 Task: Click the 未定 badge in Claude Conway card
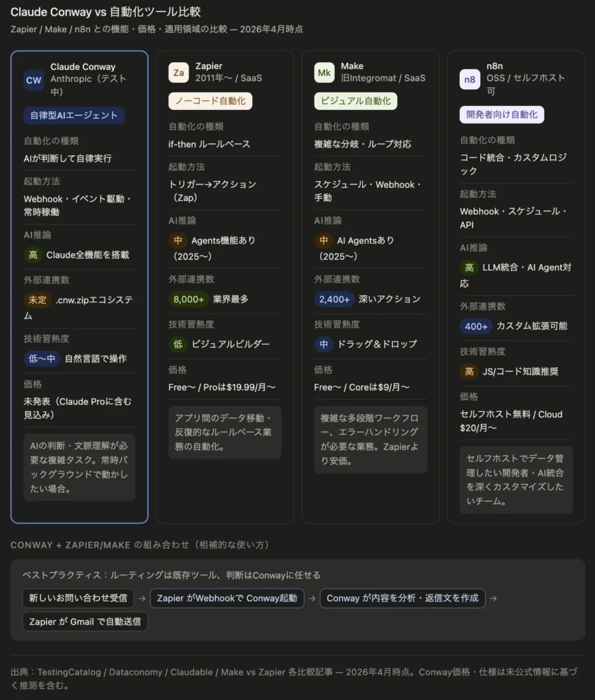point(37,299)
